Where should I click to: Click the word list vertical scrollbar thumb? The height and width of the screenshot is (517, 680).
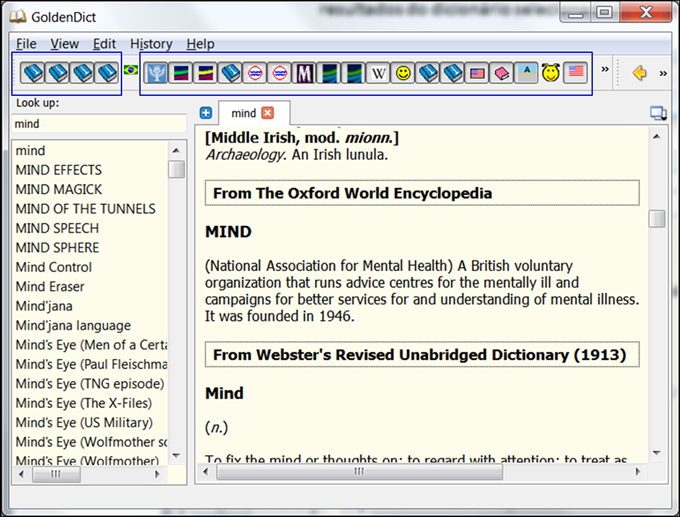point(176,169)
